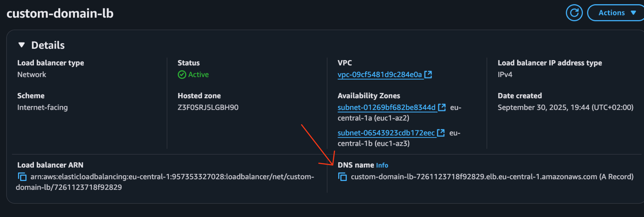The image size is (644, 217).
Task: Copy the DNS name
Action: [342, 177]
